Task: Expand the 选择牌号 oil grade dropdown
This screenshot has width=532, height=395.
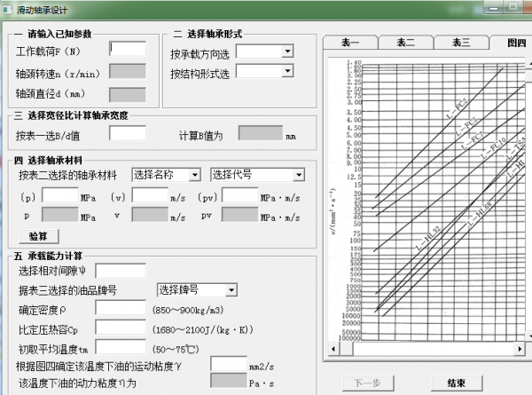Action: (x=231, y=290)
